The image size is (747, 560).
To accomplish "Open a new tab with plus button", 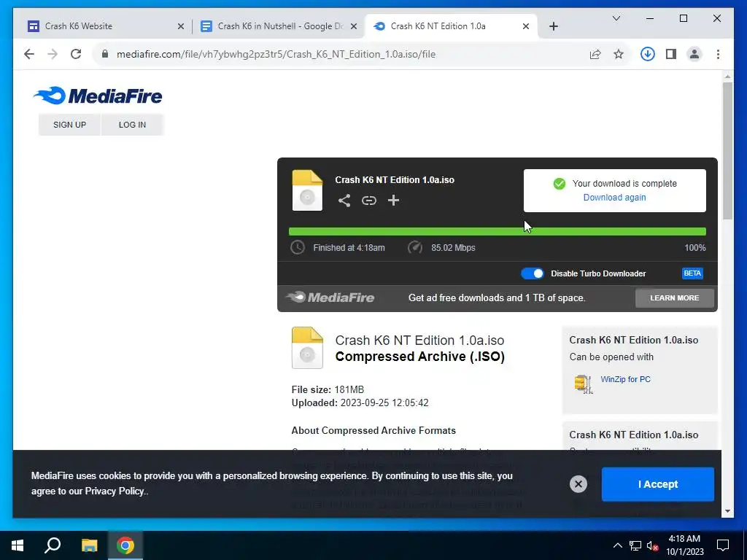I will click(553, 26).
